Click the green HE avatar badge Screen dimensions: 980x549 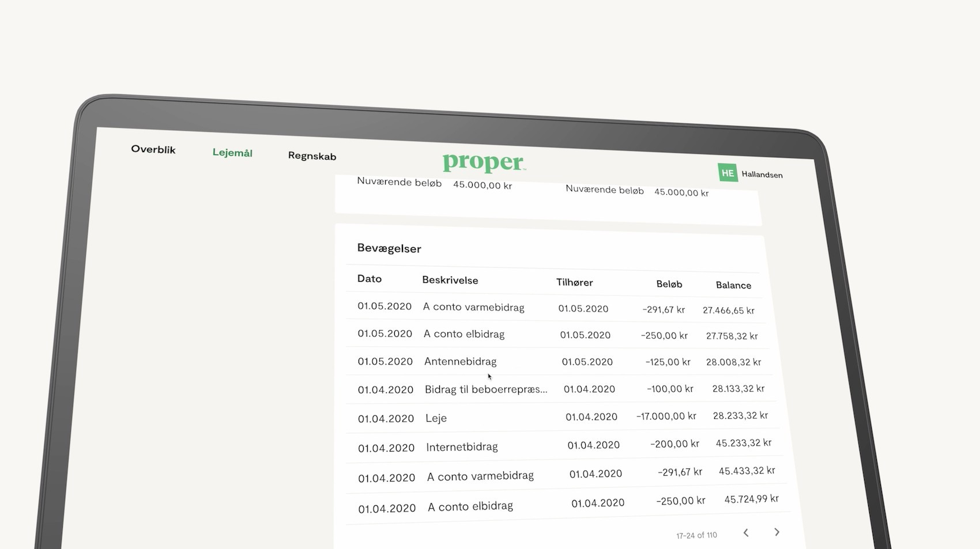click(x=728, y=172)
